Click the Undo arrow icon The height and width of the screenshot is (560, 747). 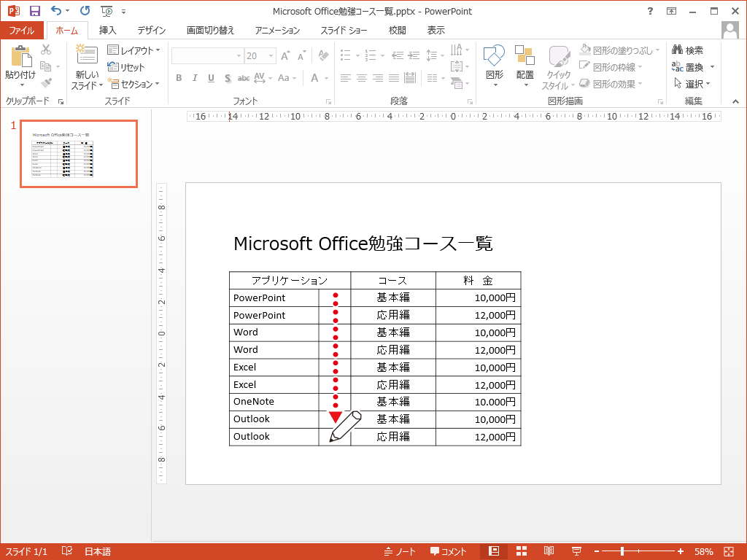click(x=56, y=10)
